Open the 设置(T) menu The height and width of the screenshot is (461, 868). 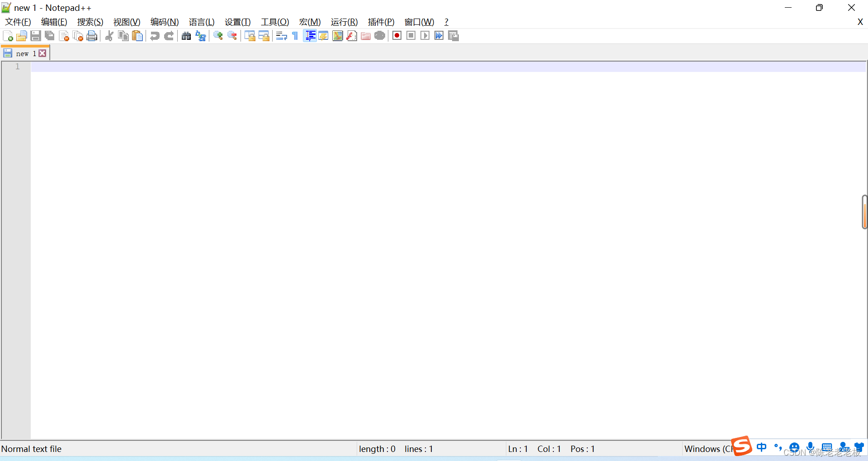(238, 22)
